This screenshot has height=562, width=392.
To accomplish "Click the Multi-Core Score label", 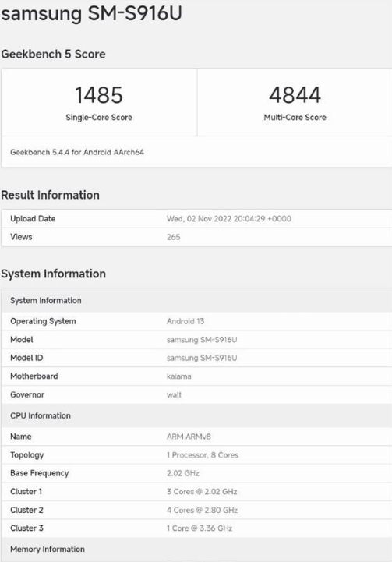I will click(295, 117).
